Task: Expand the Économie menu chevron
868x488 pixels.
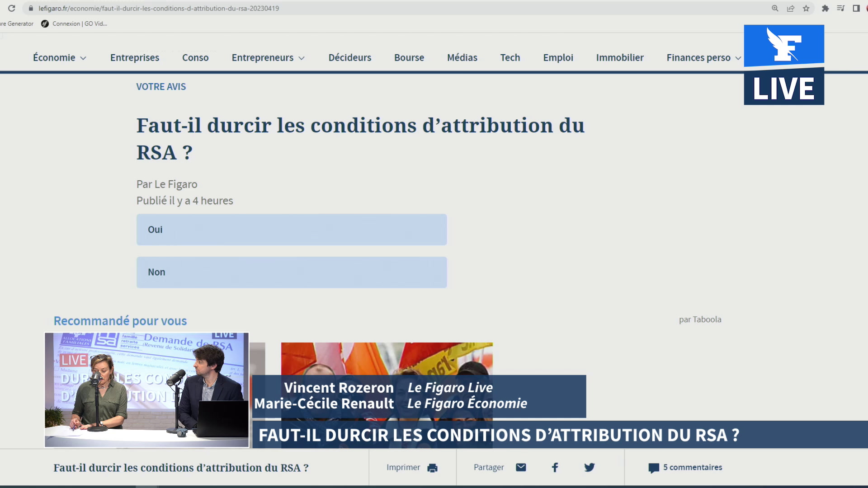Action: [83, 58]
